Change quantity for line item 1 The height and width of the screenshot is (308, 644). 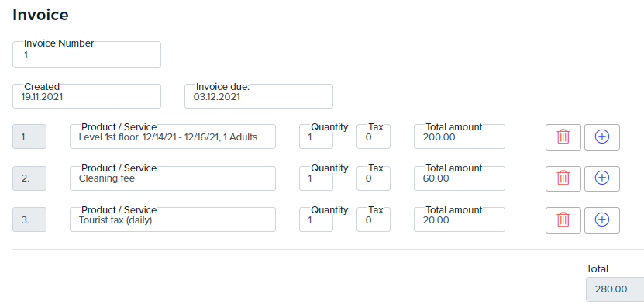[x=316, y=137]
